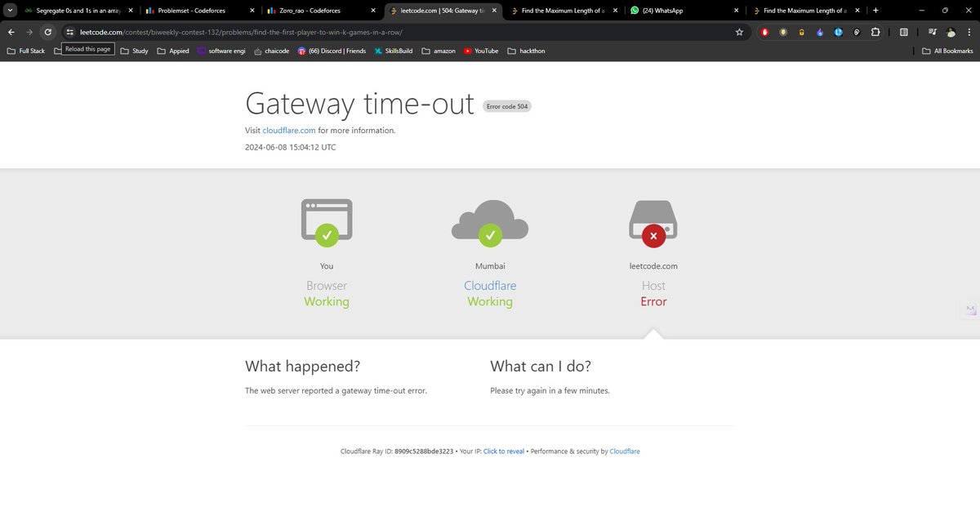The height and width of the screenshot is (525, 980).
Task: Open the purple flame extension icon
Action: [820, 32]
